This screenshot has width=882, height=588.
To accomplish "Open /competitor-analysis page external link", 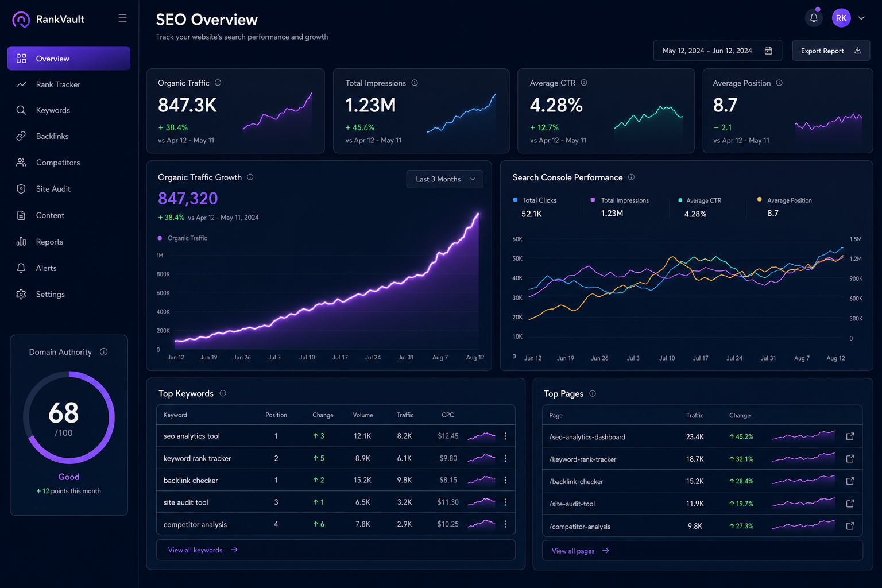I will [x=850, y=526].
